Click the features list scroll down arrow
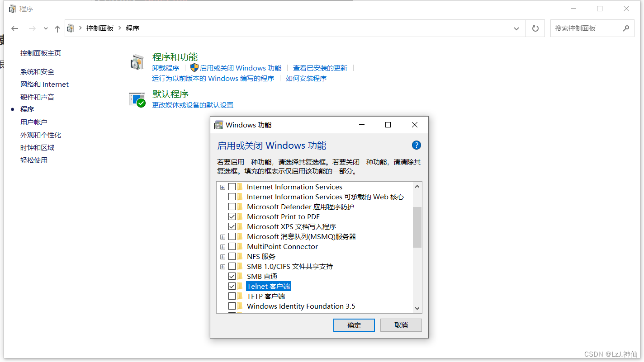This screenshot has width=644, height=362. [417, 308]
